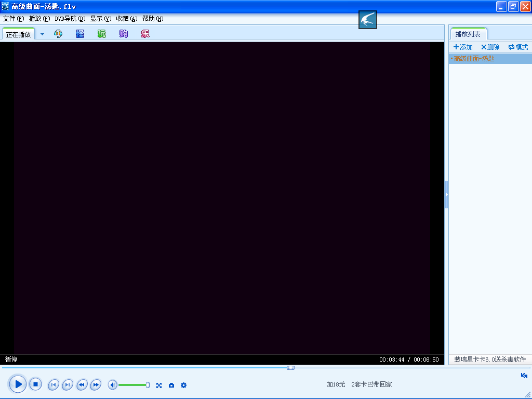Select playlist item 高级曲面-汤匙
The width and height of the screenshot is (532, 399).
click(x=490, y=59)
